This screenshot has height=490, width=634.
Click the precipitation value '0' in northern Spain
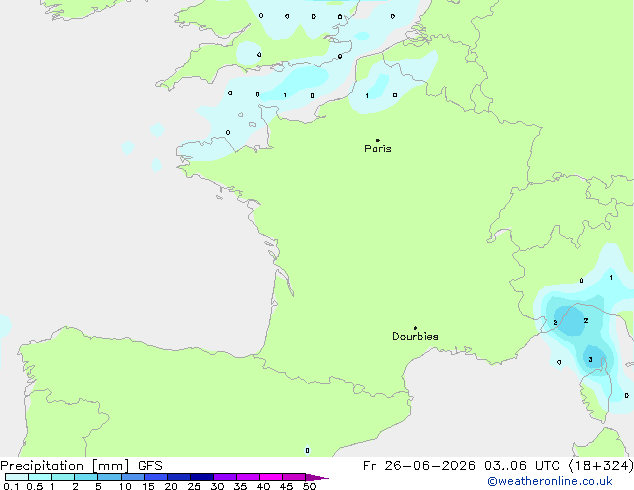[307, 450]
